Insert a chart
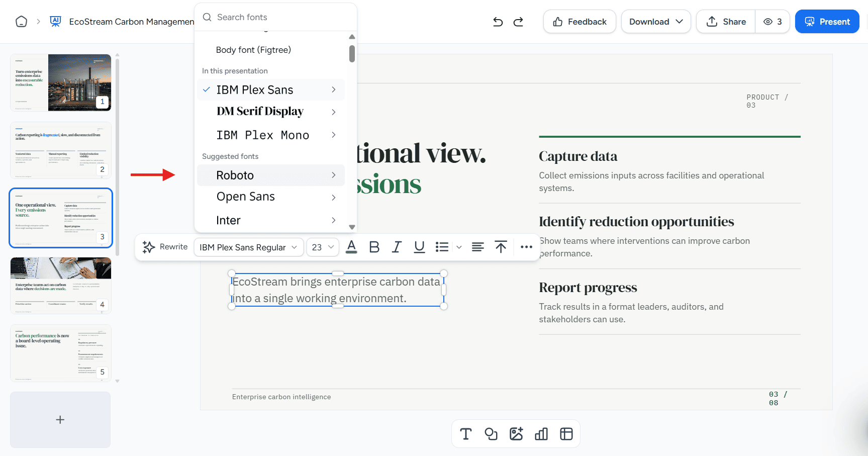This screenshot has width=868, height=456. [541, 434]
